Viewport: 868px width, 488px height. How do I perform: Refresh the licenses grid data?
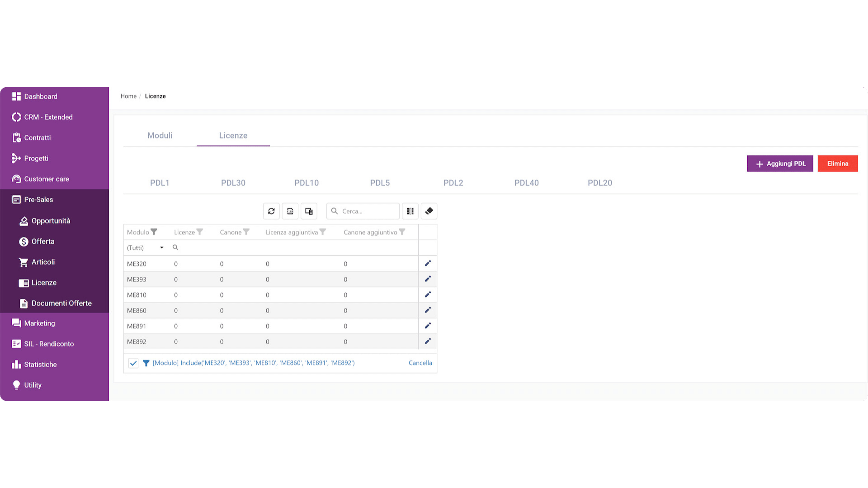tap(271, 211)
